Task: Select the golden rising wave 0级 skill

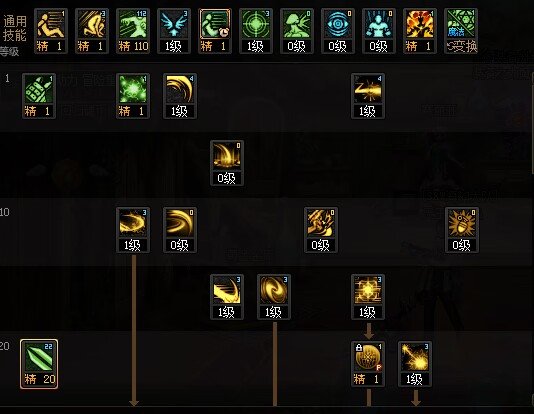Action: click(x=227, y=163)
